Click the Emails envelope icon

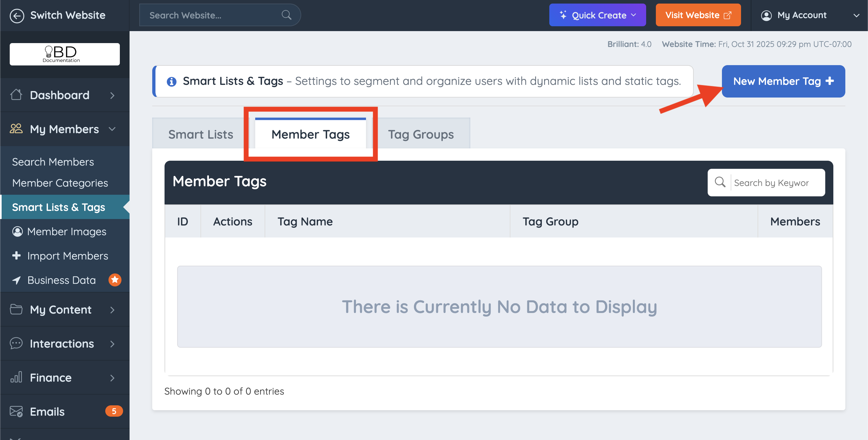pyautogui.click(x=16, y=411)
